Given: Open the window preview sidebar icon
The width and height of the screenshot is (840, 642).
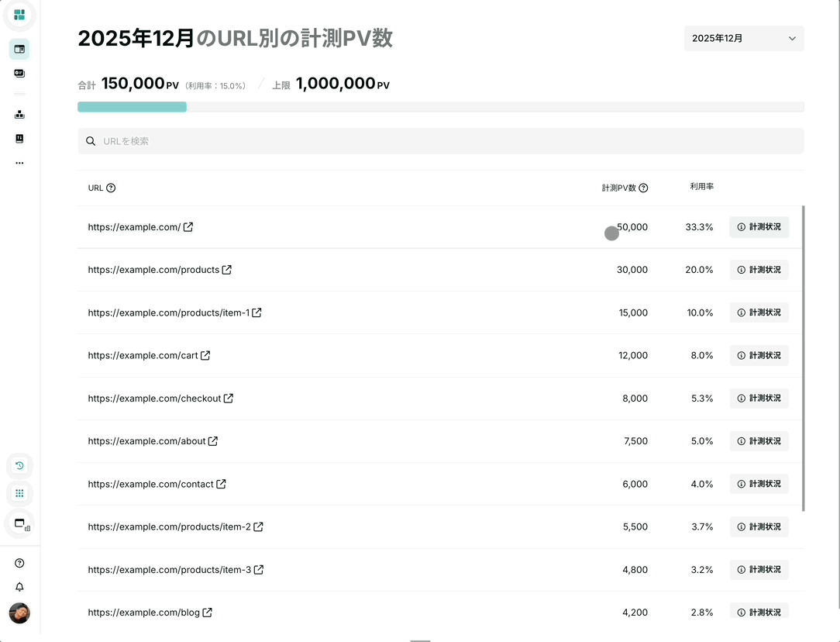Looking at the screenshot, I should 20,523.
